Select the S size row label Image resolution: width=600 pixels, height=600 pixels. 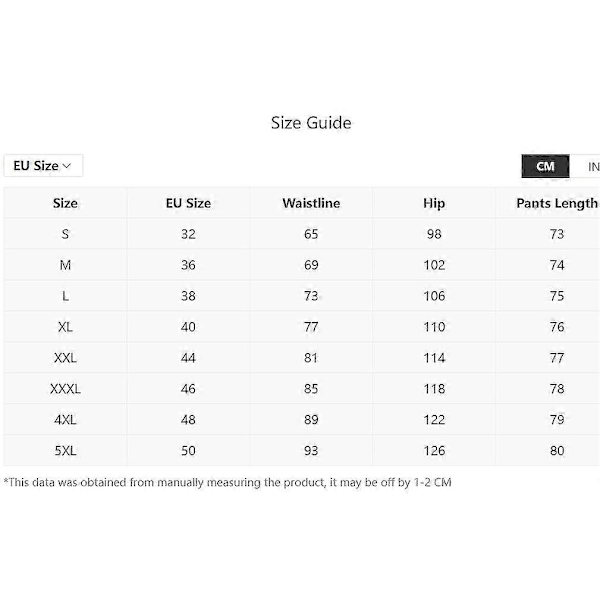pyautogui.click(x=65, y=234)
